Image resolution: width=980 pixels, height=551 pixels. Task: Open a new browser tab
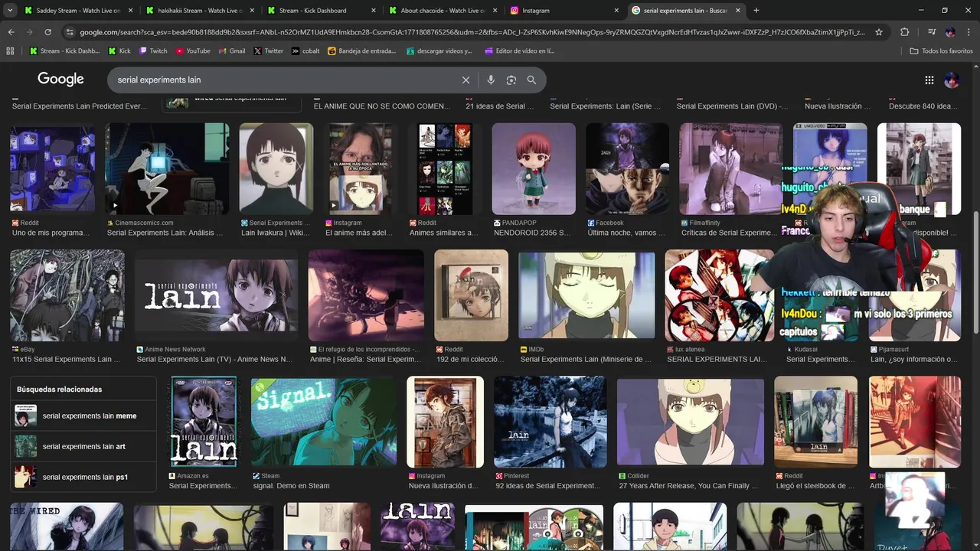[756, 11]
